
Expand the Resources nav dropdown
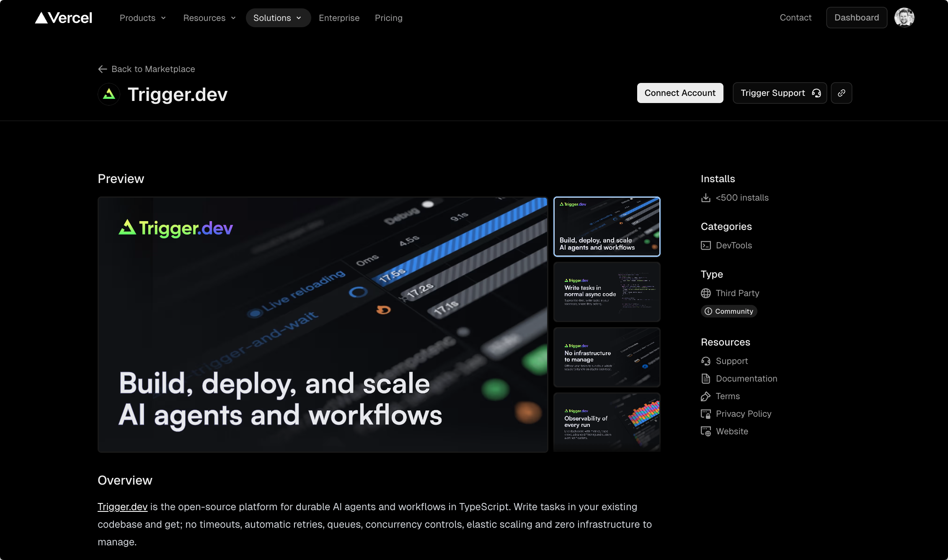pyautogui.click(x=209, y=18)
